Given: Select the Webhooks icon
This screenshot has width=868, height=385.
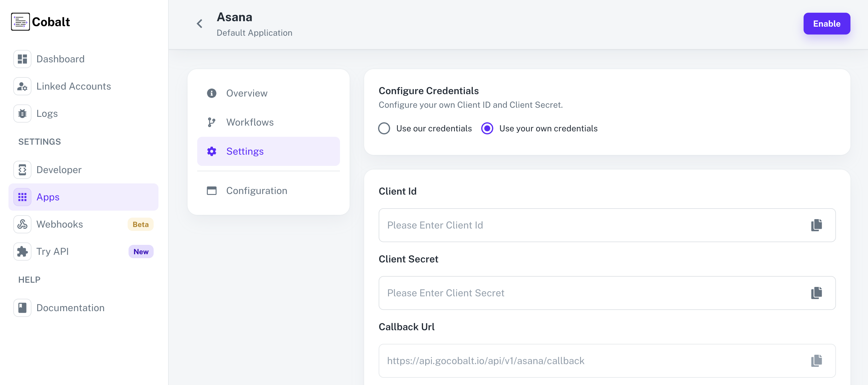Looking at the screenshot, I should [22, 224].
